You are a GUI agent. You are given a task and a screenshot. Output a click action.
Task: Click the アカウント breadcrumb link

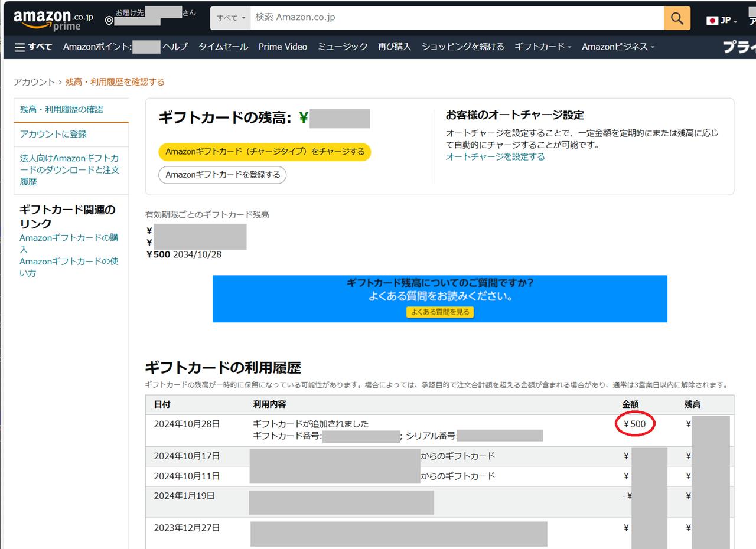34,82
